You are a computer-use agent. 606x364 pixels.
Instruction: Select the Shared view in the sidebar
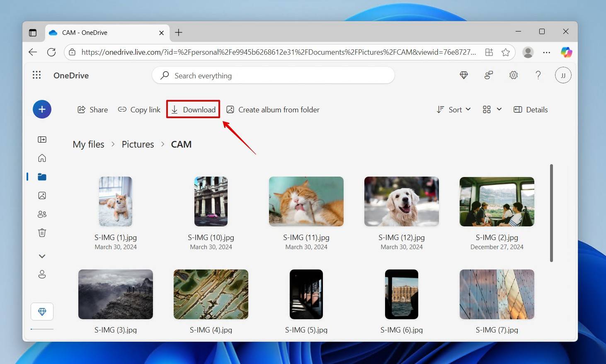point(41,214)
